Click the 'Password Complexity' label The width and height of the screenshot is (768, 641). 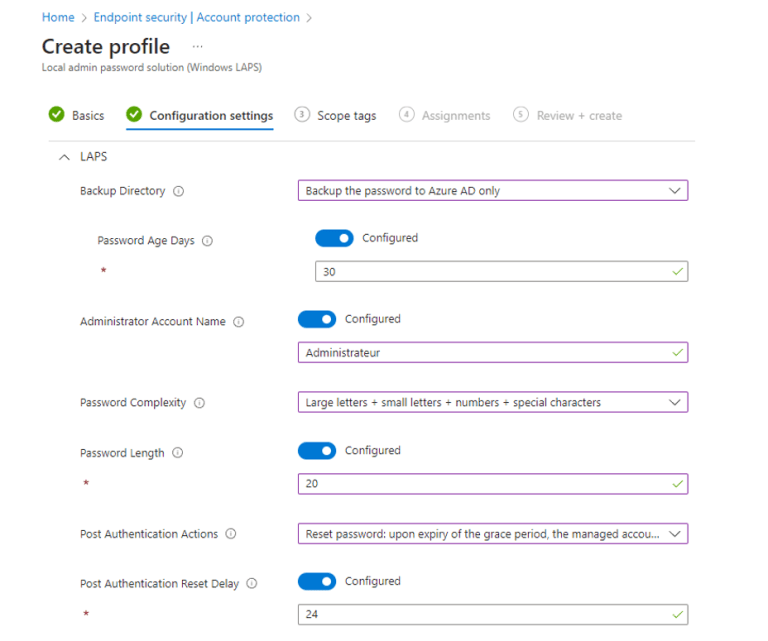click(133, 403)
